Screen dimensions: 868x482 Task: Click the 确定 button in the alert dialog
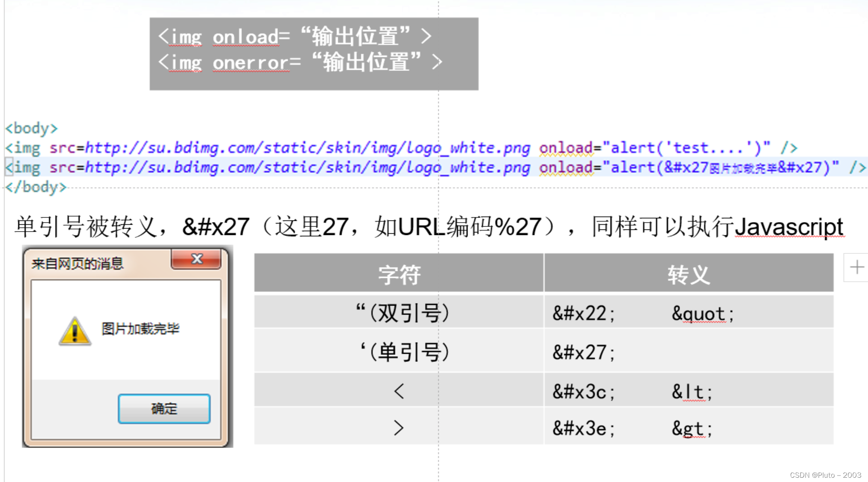[x=164, y=409]
